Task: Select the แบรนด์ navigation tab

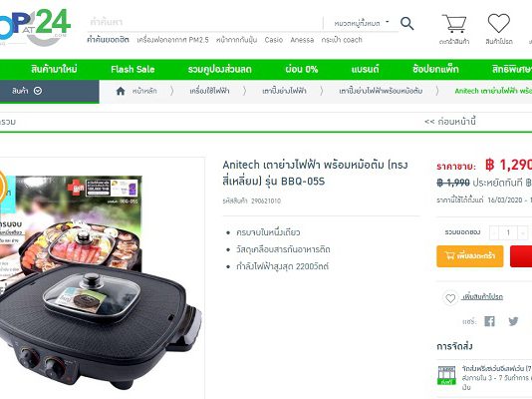Action: click(365, 69)
